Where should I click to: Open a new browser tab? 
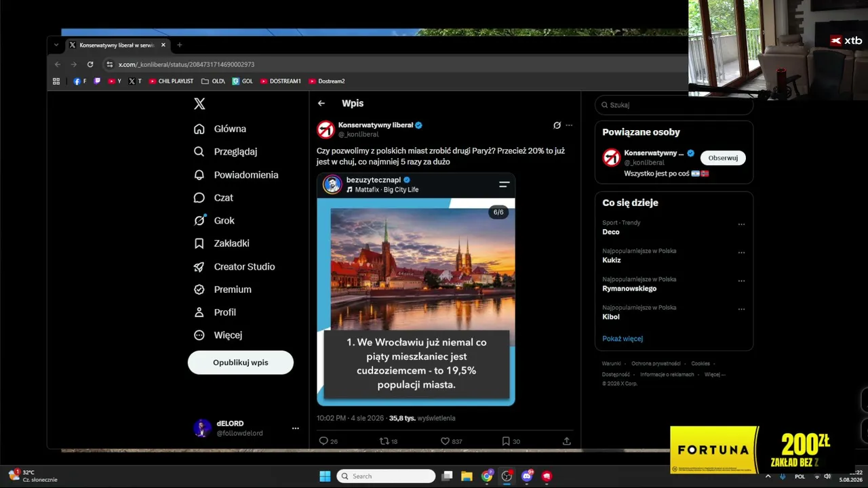click(180, 45)
